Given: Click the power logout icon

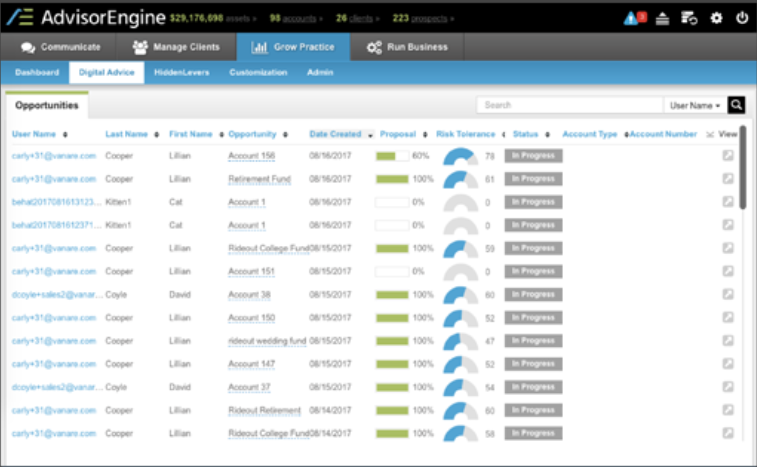Looking at the screenshot, I should pyautogui.click(x=742, y=18).
